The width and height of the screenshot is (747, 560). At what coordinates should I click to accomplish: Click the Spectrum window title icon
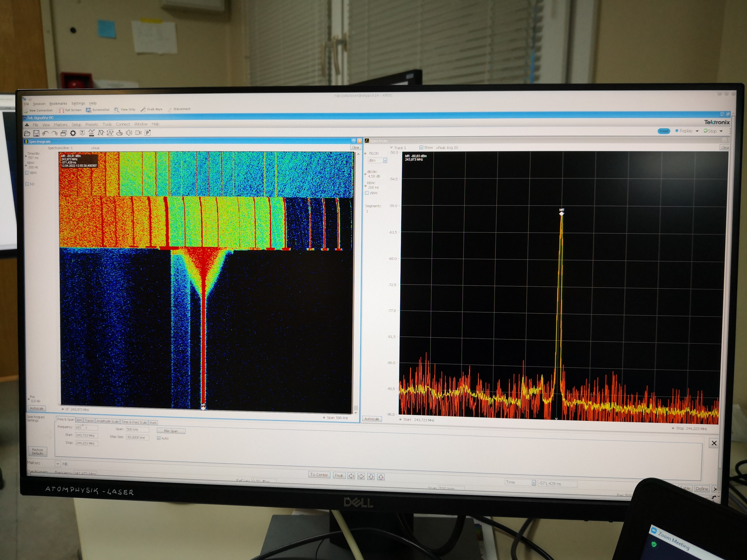click(x=367, y=141)
